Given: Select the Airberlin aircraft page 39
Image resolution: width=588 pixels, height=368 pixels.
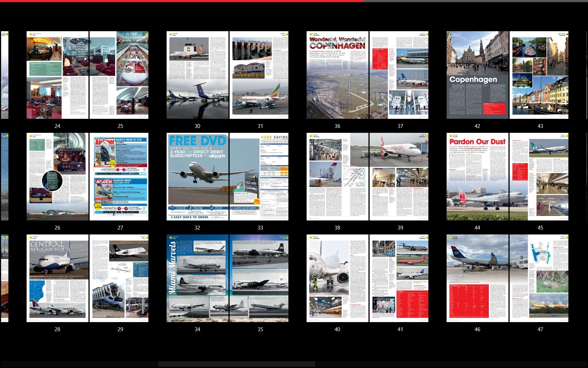Looking at the screenshot, I should (x=399, y=177).
